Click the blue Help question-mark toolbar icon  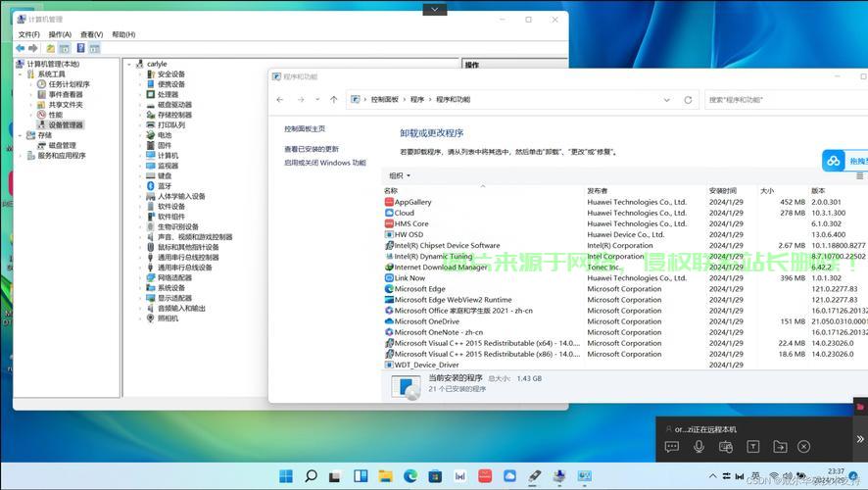(80, 48)
